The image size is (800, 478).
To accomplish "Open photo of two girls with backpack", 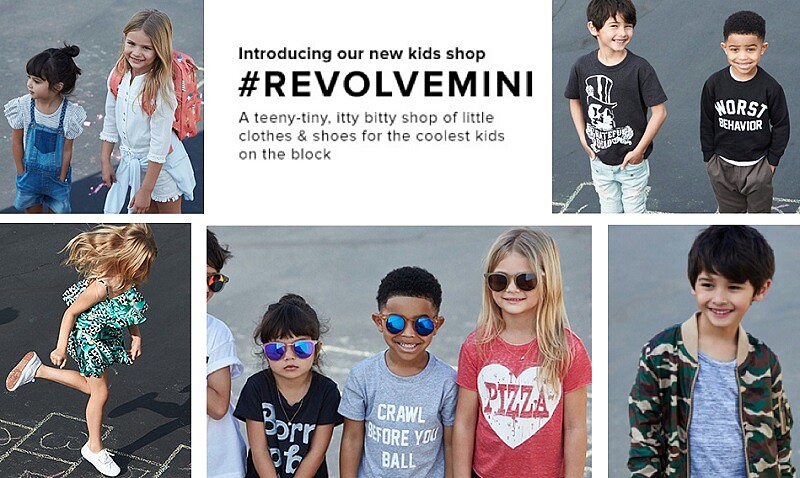I will pos(102,106).
